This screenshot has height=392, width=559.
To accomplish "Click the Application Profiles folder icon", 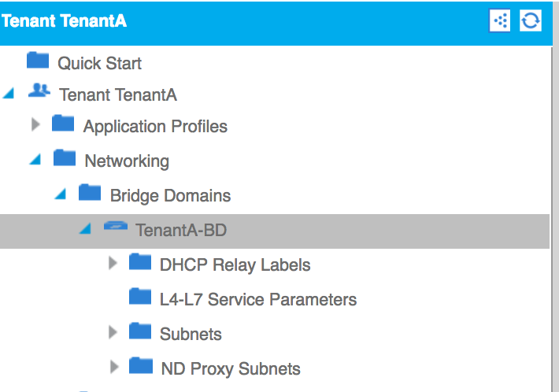I will point(63,124).
